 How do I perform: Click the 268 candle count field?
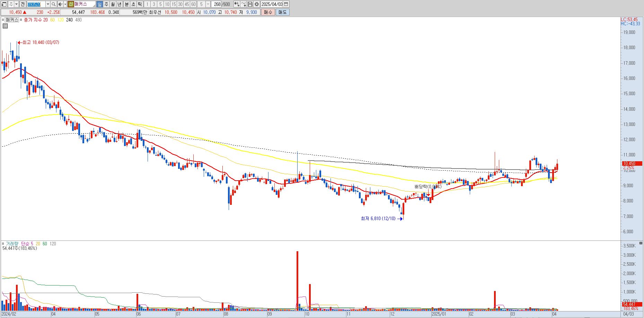[217, 4]
